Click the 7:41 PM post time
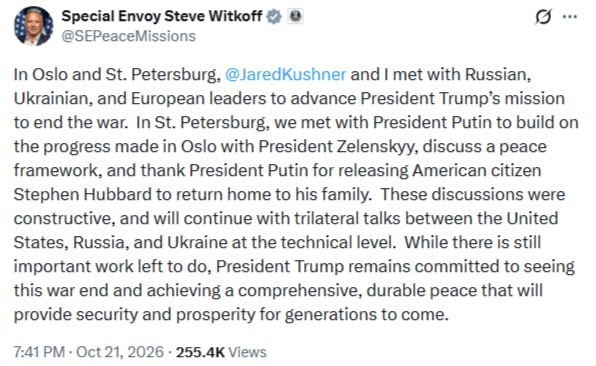Screen dimensions: 596x366 (x=39, y=352)
